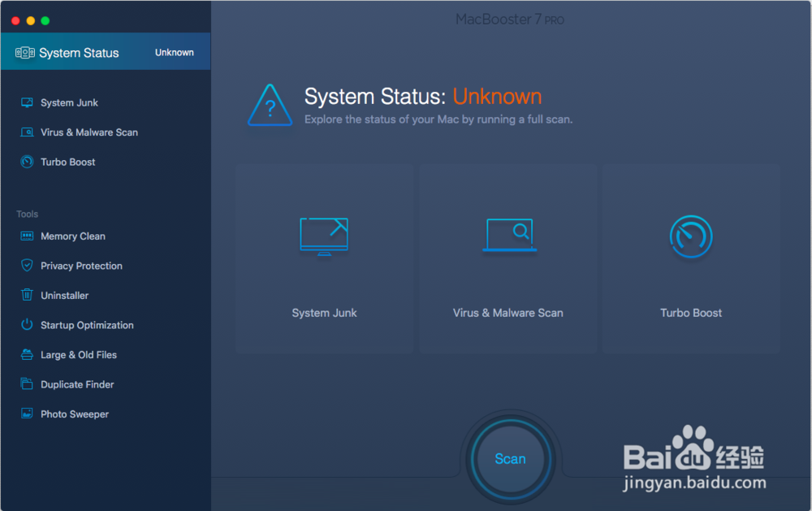This screenshot has width=812, height=511.
Task: Click the Startup Optimization power icon
Action: pyautogui.click(x=27, y=324)
